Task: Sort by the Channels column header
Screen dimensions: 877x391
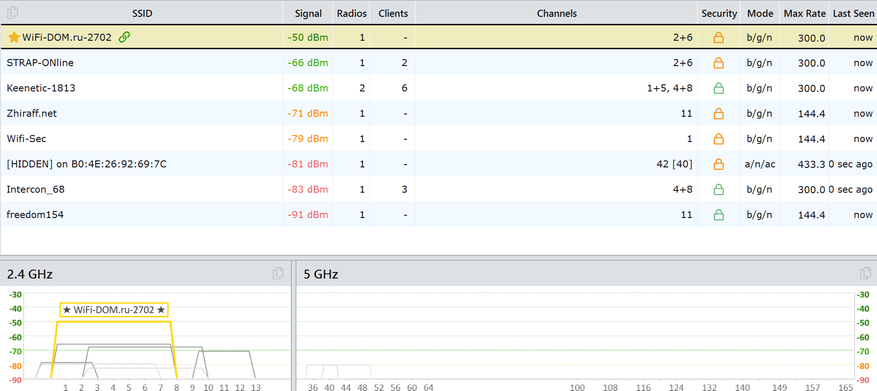Action: point(557,13)
